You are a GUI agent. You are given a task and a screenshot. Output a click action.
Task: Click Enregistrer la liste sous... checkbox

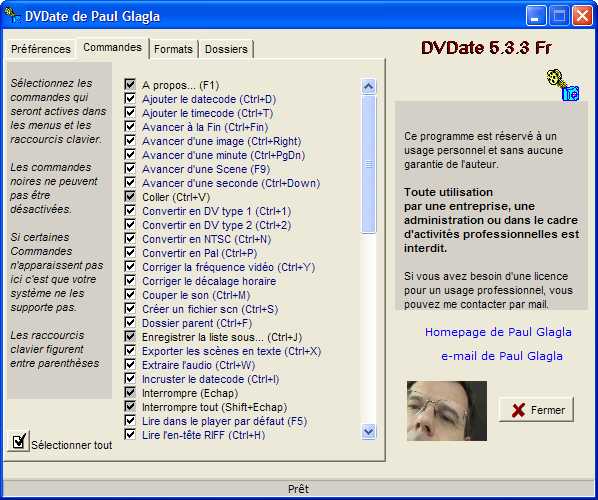tap(130, 336)
